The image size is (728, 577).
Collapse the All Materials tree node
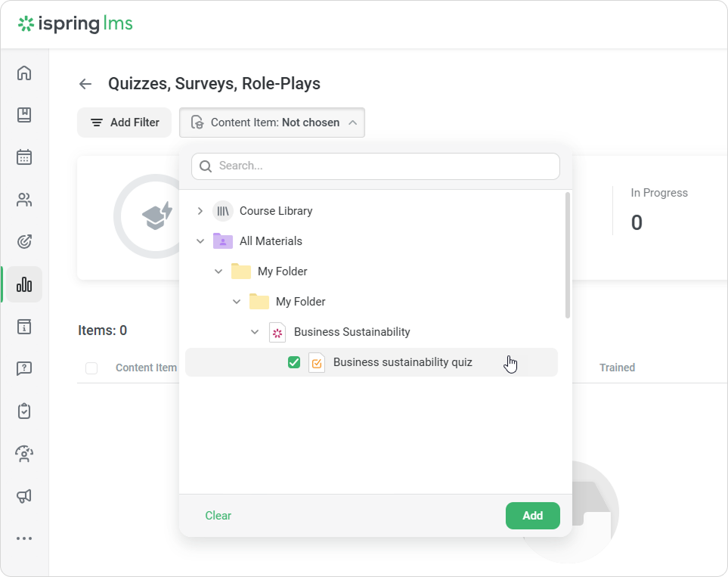(200, 241)
